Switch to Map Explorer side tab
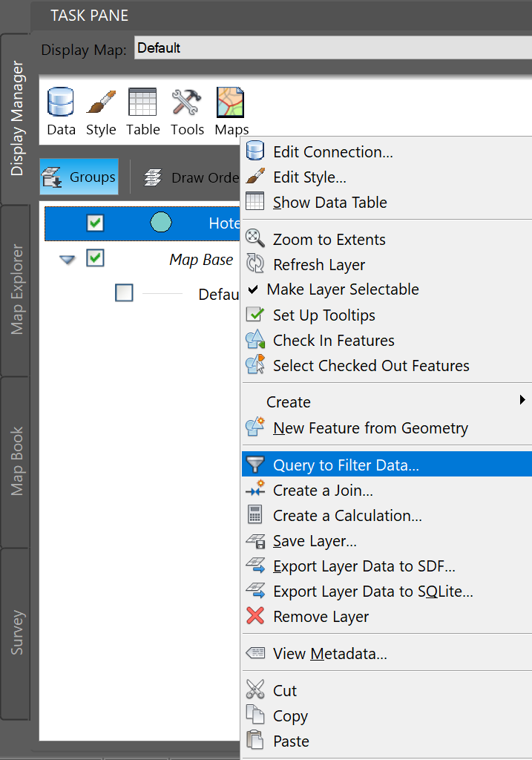This screenshot has height=760, width=532. [16, 289]
